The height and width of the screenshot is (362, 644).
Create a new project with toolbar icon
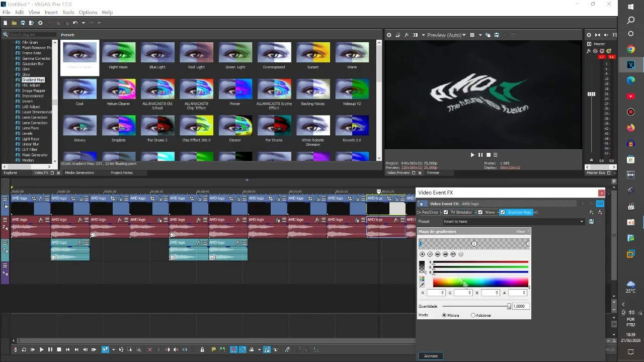(6, 23)
